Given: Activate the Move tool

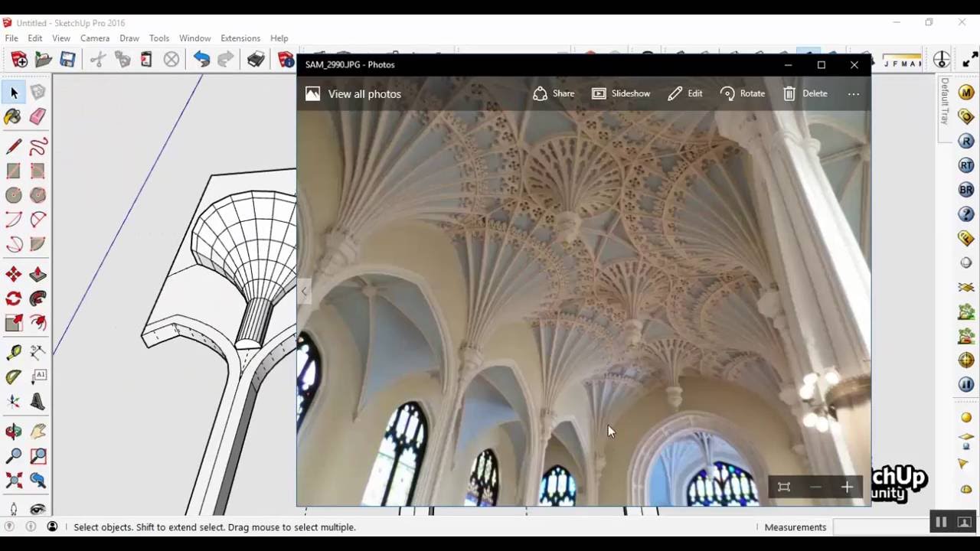Looking at the screenshot, I should pos(14,275).
